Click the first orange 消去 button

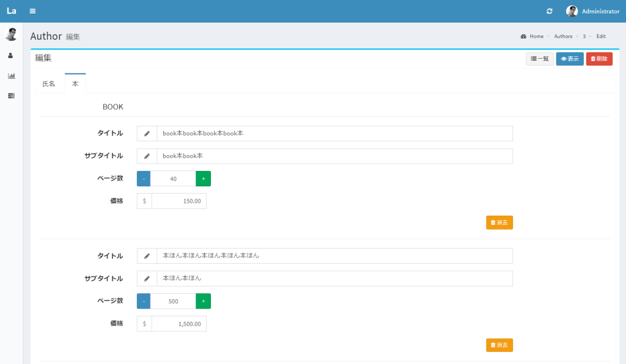pyautogui.click(x=499, y=222)
